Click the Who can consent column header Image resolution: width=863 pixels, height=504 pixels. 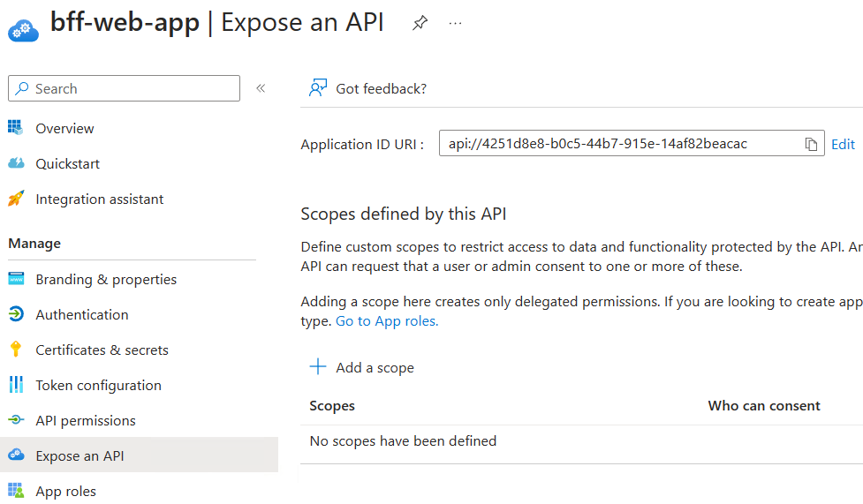(x=764, y=405)
